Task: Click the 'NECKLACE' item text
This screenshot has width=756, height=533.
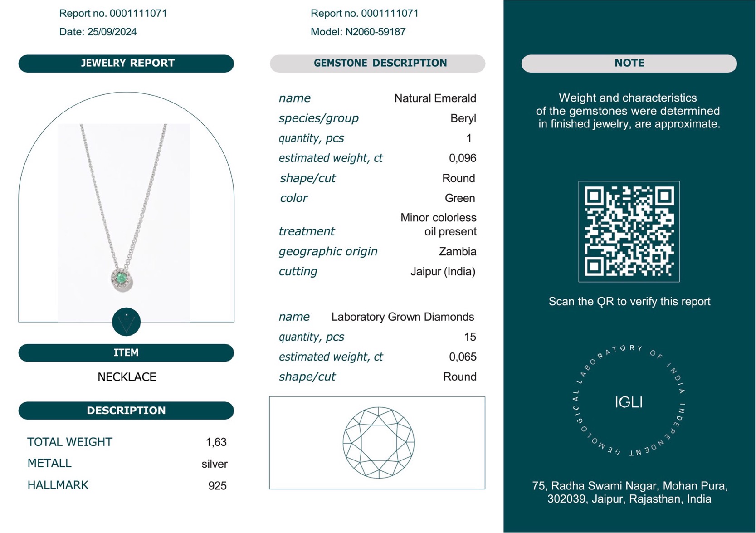Action: click(127, 377)
